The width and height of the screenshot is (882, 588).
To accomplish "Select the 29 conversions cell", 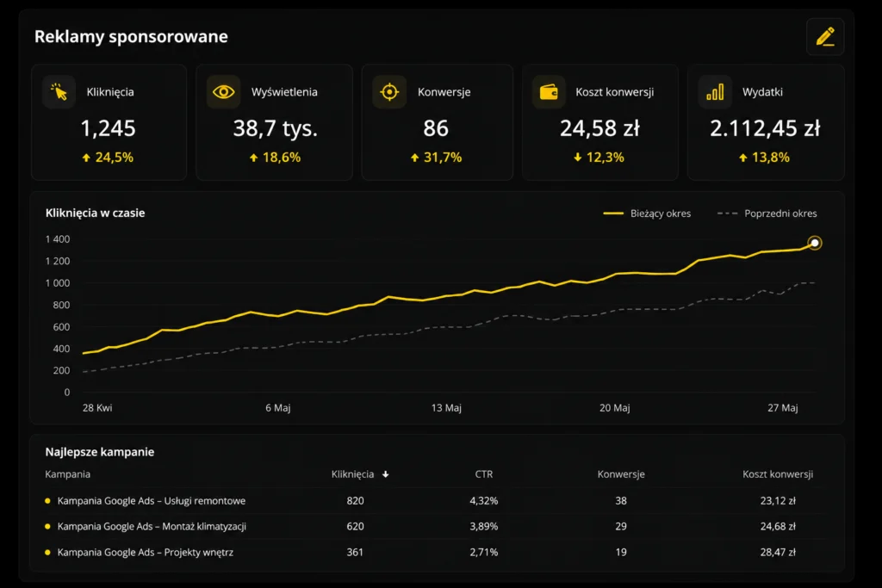I will (621, 527).
